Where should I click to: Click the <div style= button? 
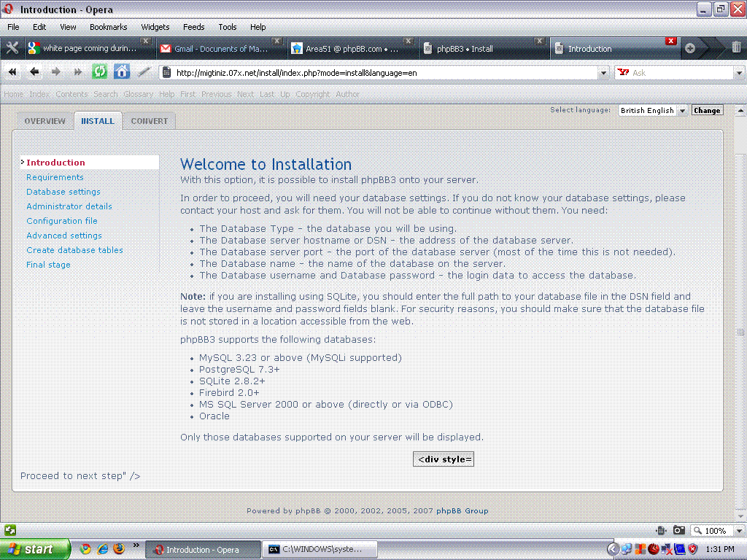444,459
